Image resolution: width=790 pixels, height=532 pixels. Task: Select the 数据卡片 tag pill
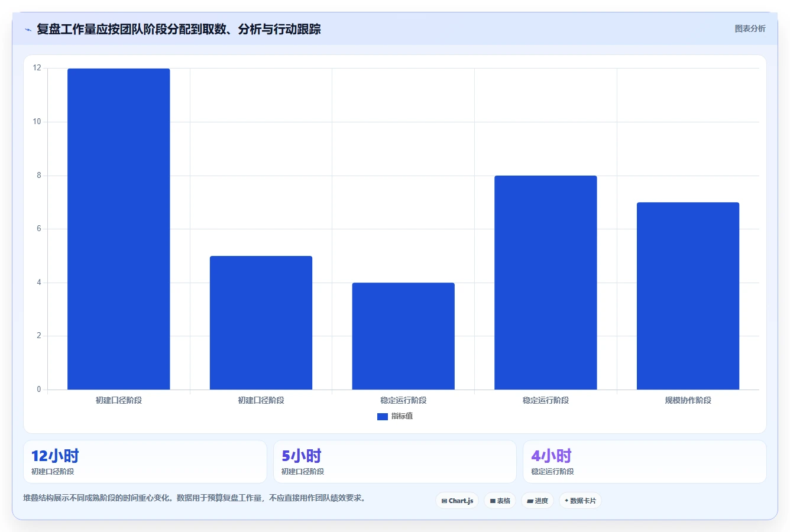pos(580,501)
